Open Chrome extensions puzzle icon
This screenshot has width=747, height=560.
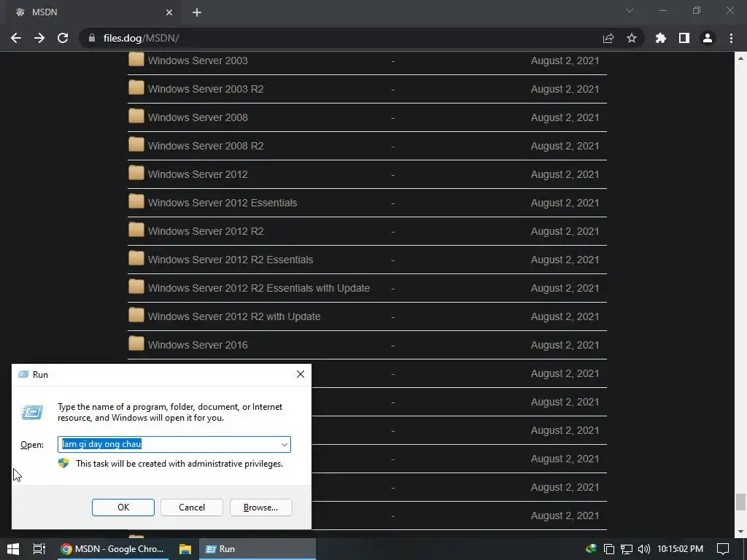point(661,38)
